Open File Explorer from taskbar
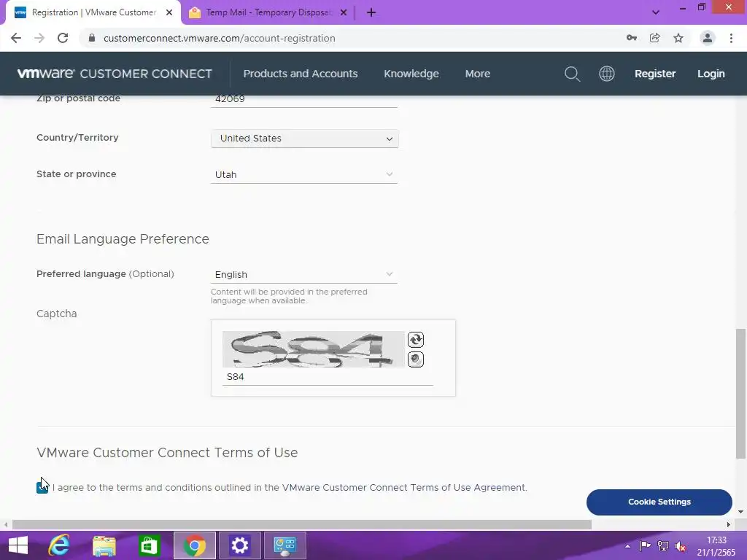This screenshot has height=560, width=747. 104,545
